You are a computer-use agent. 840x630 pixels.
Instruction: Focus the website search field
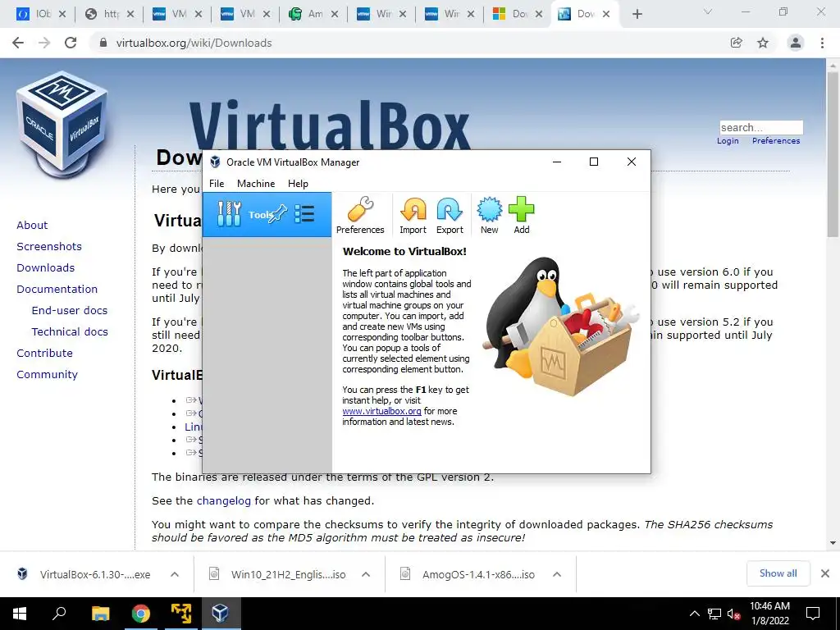[761, 127]
